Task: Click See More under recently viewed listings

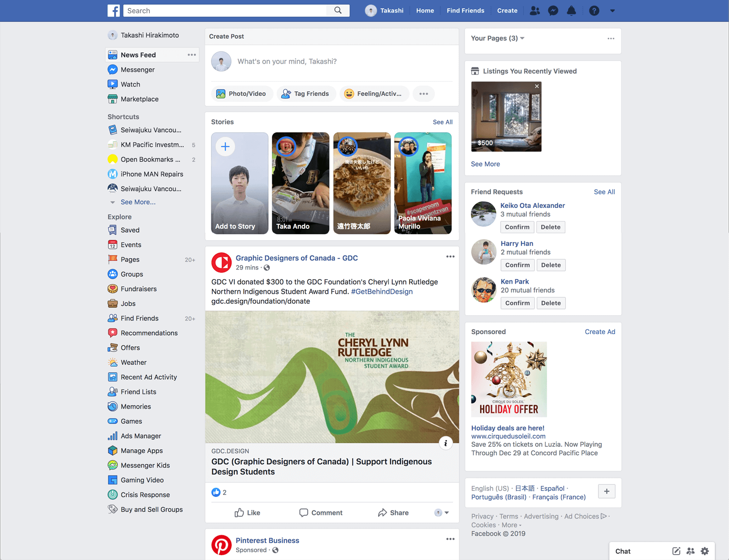Action: pyautogui.click(x=485, y=164)
